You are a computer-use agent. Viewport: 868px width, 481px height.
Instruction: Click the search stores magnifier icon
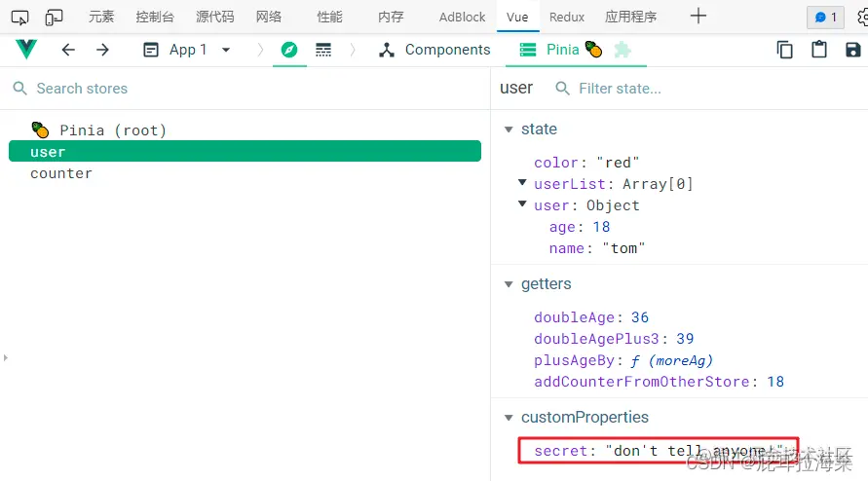[x=19, y=88]
